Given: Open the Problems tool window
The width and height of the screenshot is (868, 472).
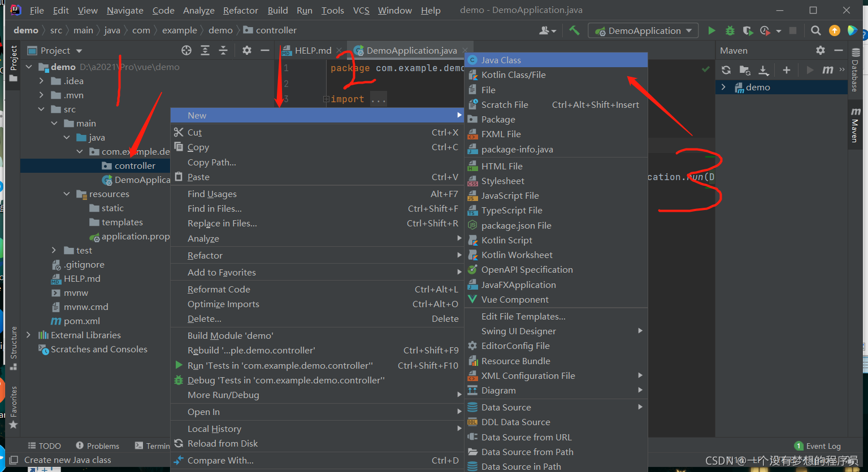Looking at the screenshot, I should (97, 446).
